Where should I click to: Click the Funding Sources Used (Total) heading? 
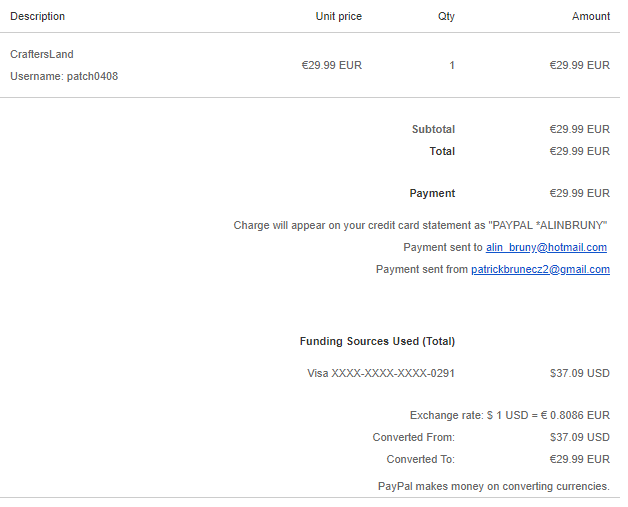tap(377, 341)
